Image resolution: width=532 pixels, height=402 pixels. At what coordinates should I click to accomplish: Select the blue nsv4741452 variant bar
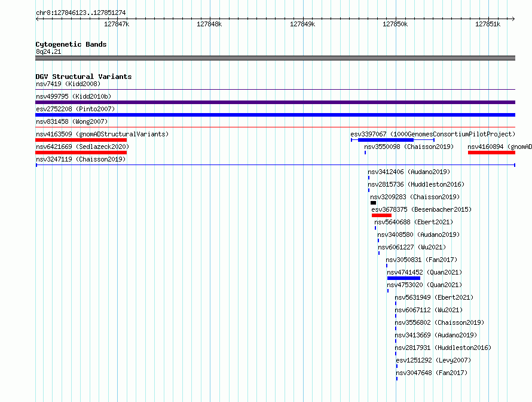pos(403,278)
